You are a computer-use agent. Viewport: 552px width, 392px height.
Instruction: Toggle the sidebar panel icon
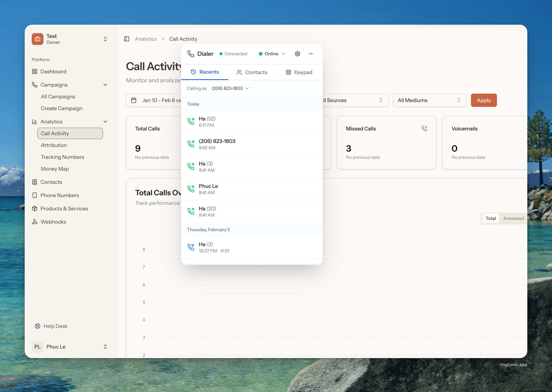(127, 39)
